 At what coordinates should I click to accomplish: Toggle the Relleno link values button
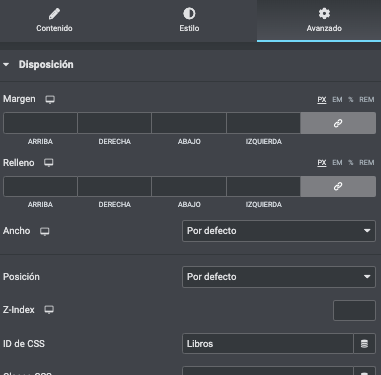(x=338, y=186)
